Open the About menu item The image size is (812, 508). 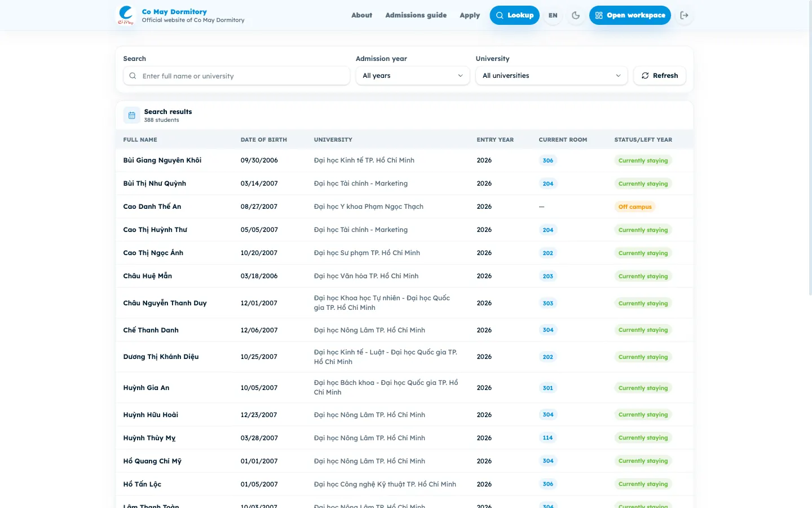(x=361, y=15)
